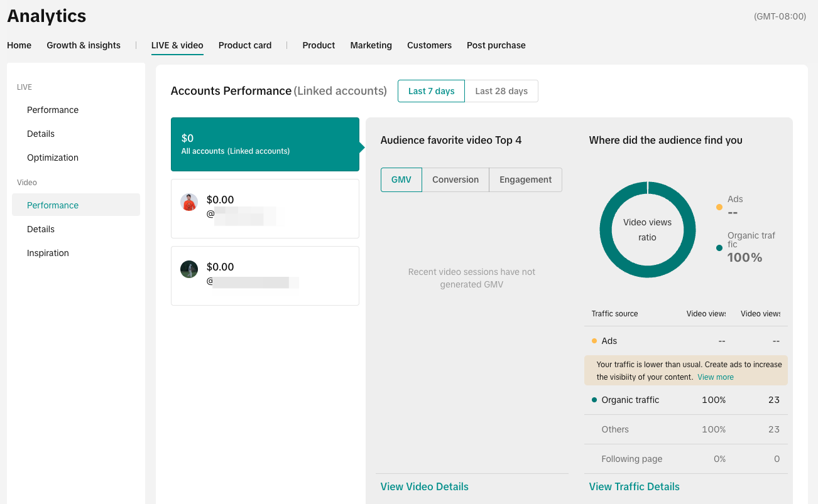Viewport: 818px width, 504px height.
Task: Select the GMV video filter
Action: pos(401,180)
